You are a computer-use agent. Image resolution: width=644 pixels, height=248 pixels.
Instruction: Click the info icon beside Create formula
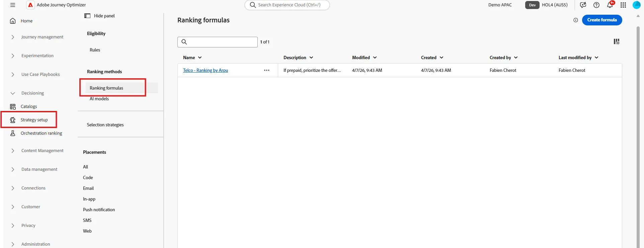(x=576, y=20)
